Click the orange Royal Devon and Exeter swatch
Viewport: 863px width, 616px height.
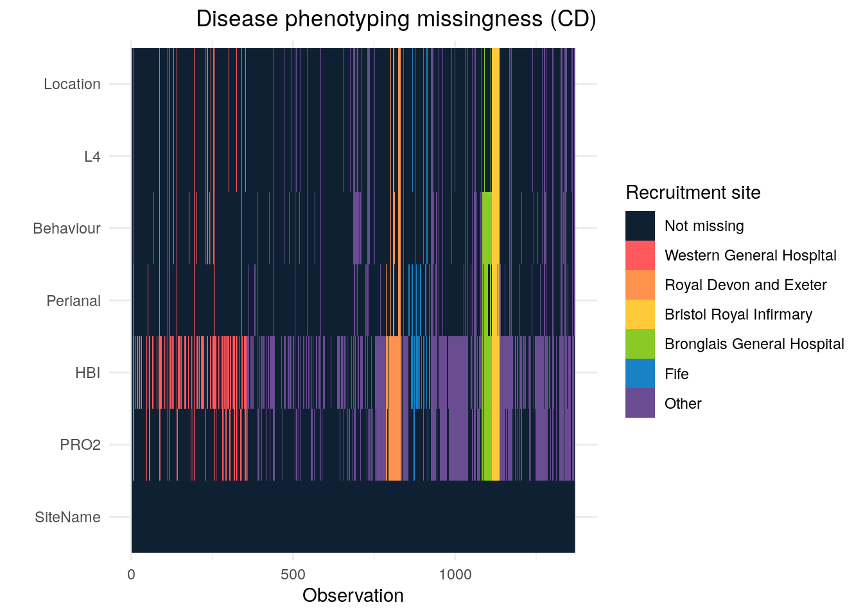coord(640,285)
